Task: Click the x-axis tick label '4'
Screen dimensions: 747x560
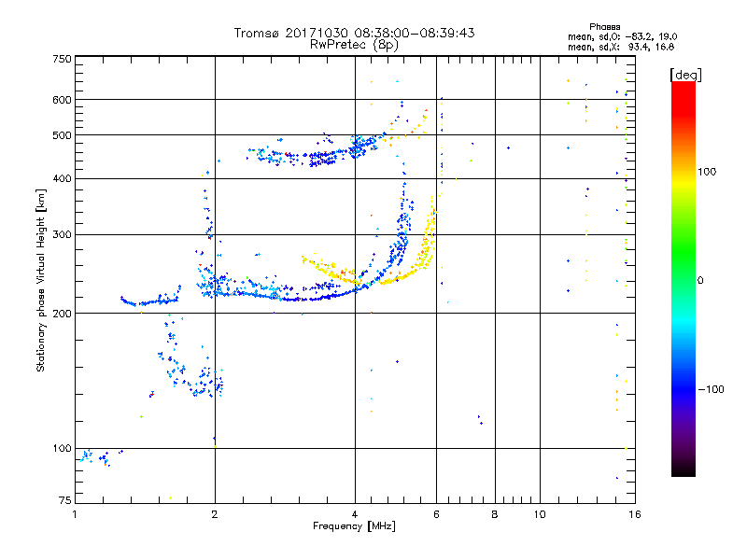Action: [x=355, y=514]
